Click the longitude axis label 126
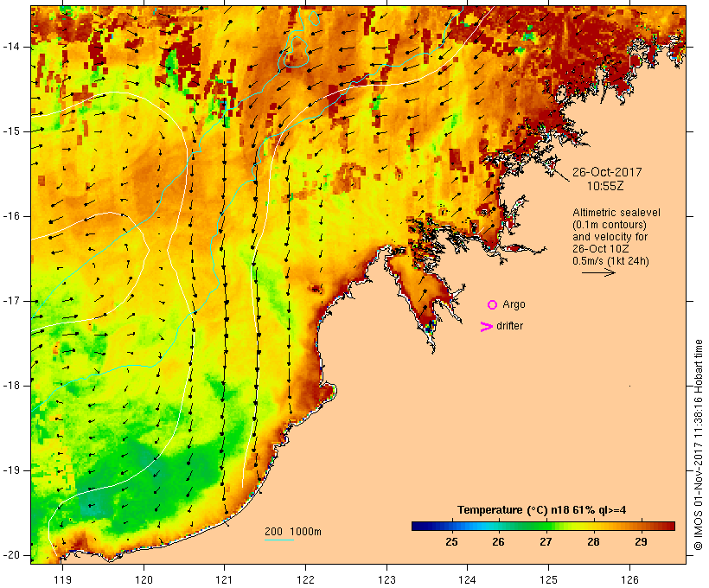This screenshot has height=588, width=709. [x=629, y=580]
